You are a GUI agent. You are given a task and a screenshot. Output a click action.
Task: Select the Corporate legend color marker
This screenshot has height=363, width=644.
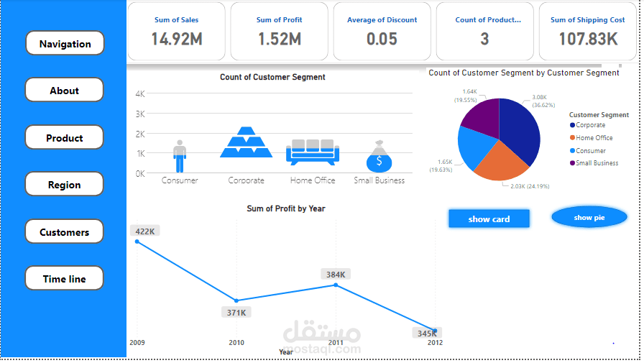click(x=572, y=125)
